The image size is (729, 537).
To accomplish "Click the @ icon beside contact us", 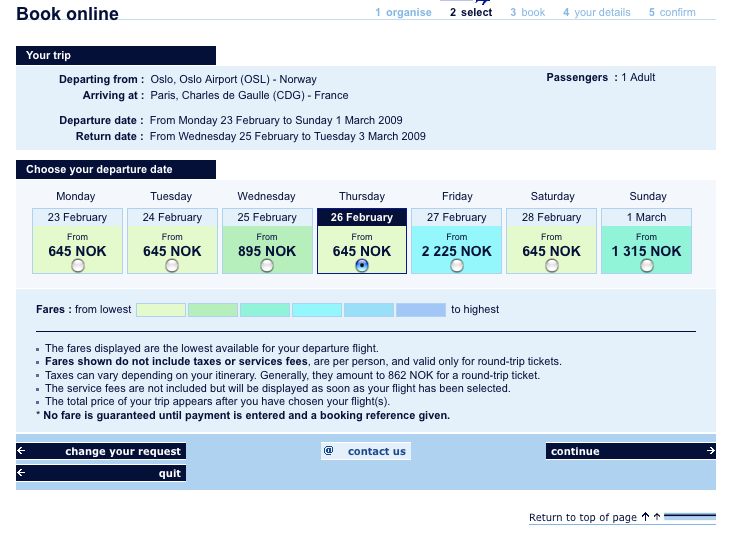I will click(x=329, y=451).
